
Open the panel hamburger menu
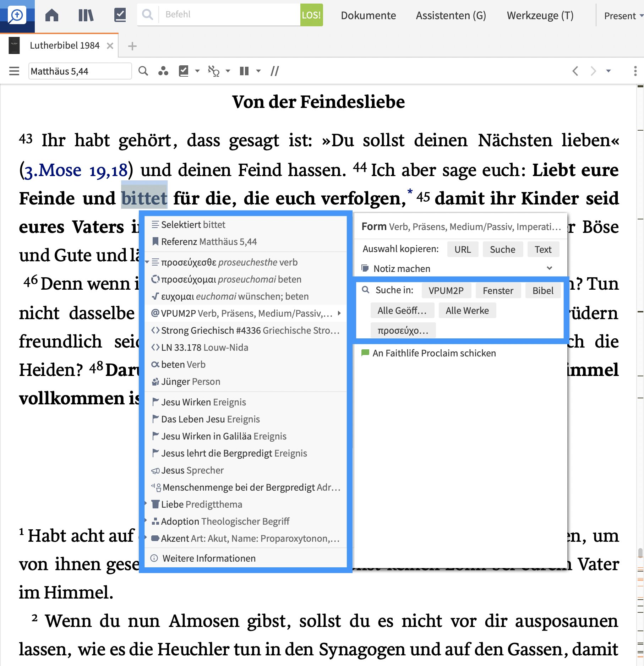(14, 71)
